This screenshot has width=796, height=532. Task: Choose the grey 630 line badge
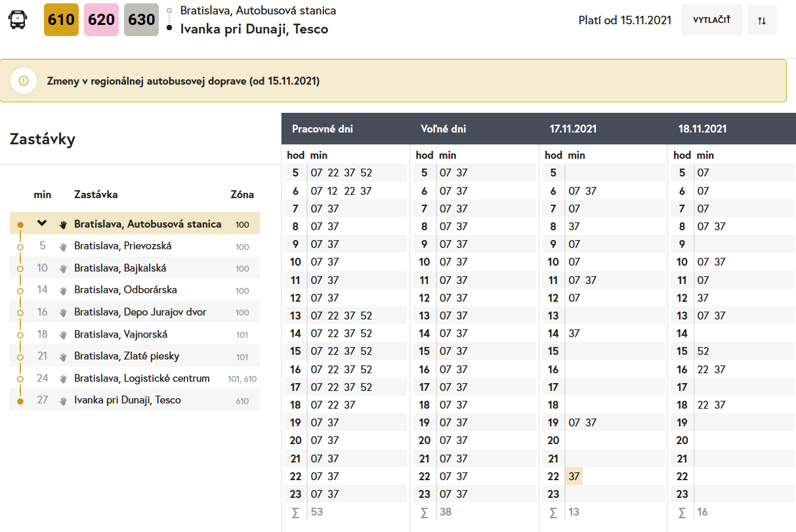point(141,20)
